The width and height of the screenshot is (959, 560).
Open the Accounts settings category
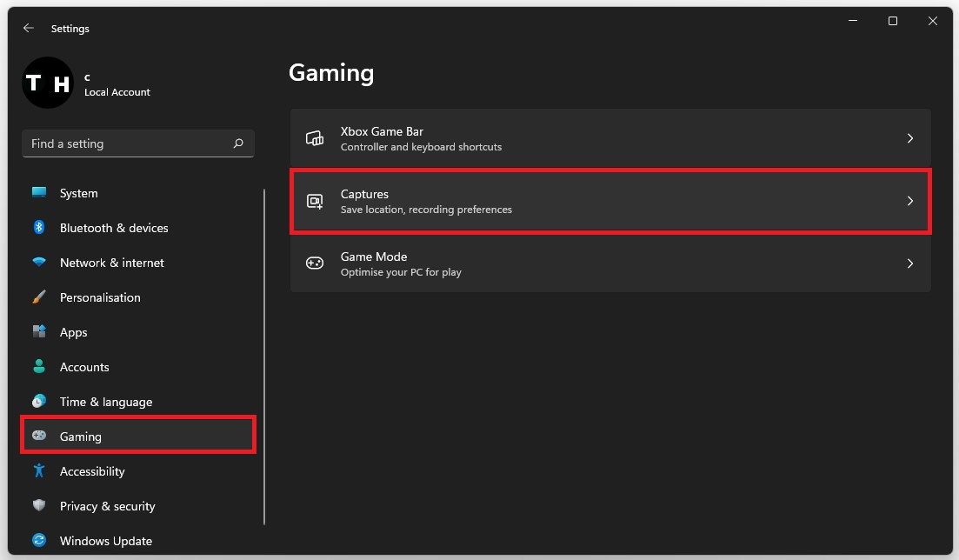(x=84, y=367)
